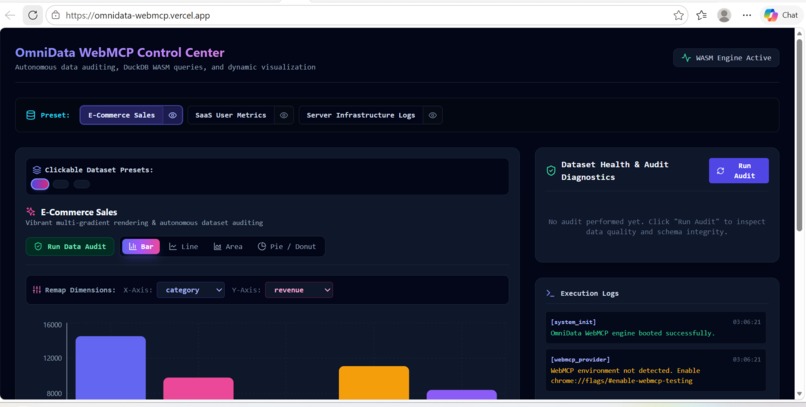This screenshot has width=806, height=407.
Task: Click WASM Engine Active status badge
Action: (726, 58)
